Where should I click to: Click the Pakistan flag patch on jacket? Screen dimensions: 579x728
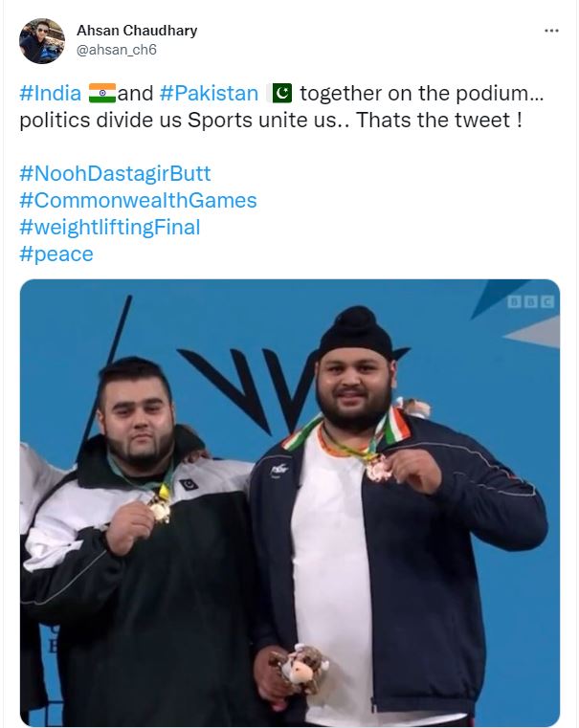tap(189, 485)
